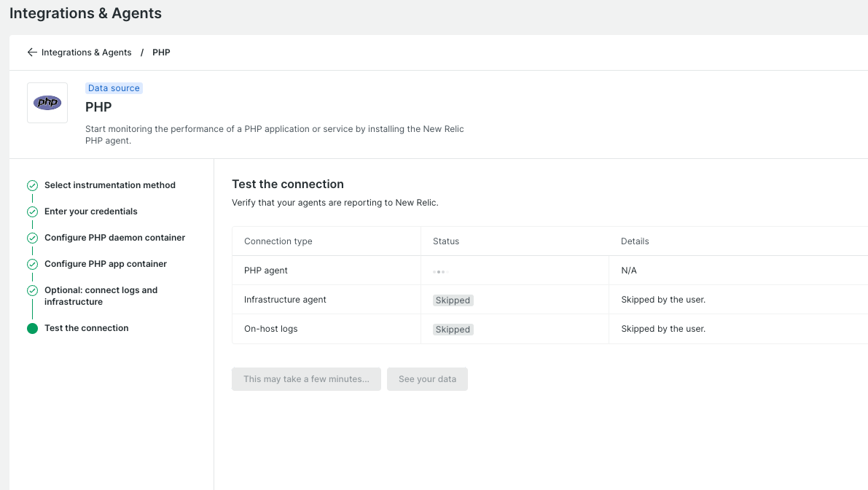Click the checkmark icon for Configure PHP app container
The image size is (868, 490).
(32, 264)
